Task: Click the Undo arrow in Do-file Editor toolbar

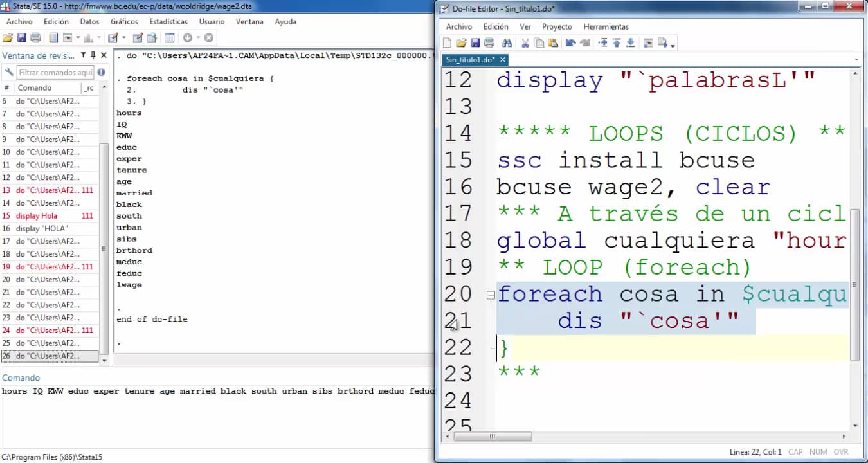Action: [x=570, y=43]
